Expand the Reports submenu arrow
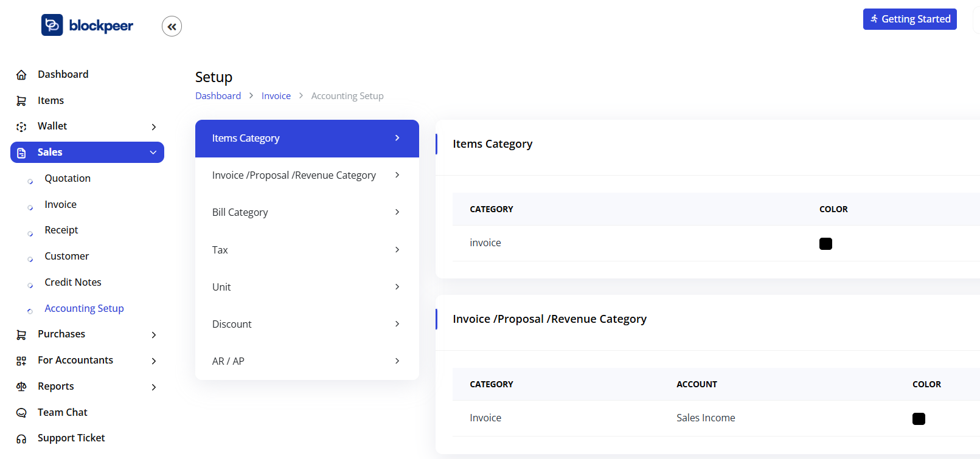Viewport: 980px width, 459px height. pyautogui.click(x=154, y=387)
